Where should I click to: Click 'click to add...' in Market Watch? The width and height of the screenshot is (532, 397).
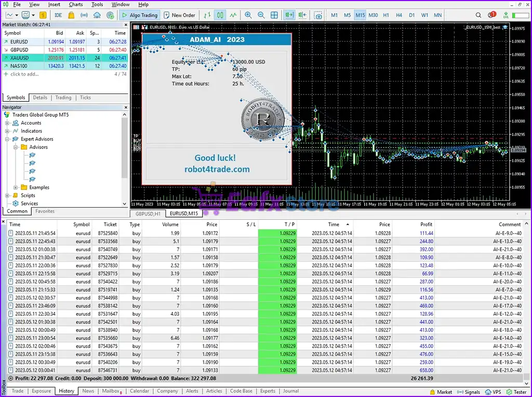point(24,74)
